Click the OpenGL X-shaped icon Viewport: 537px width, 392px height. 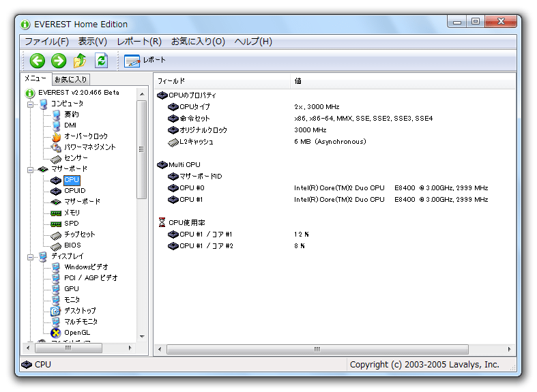tap(56, 333)
